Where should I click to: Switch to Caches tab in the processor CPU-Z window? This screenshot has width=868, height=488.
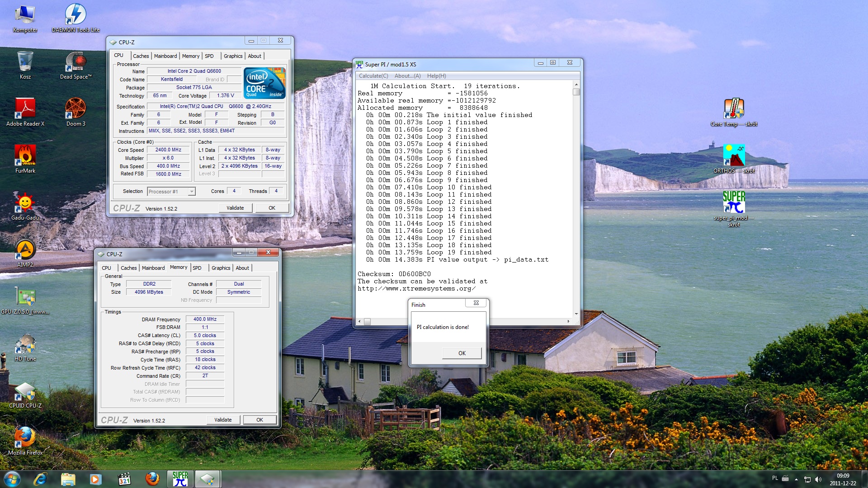[x=141, y=56]
